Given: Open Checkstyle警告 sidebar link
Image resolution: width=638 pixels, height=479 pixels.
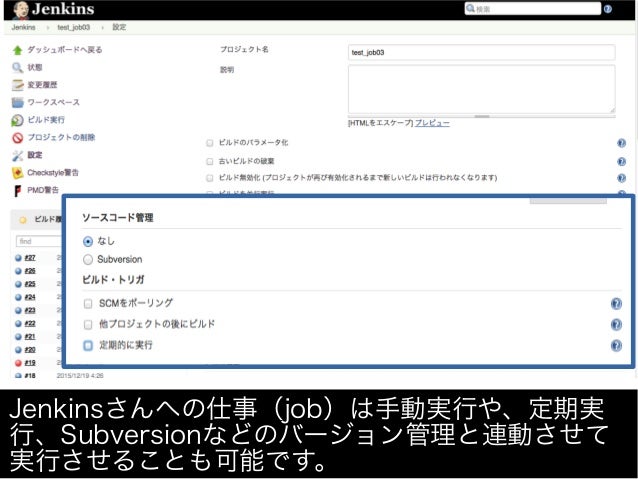Looking at the screenshot, I should 53,173.
